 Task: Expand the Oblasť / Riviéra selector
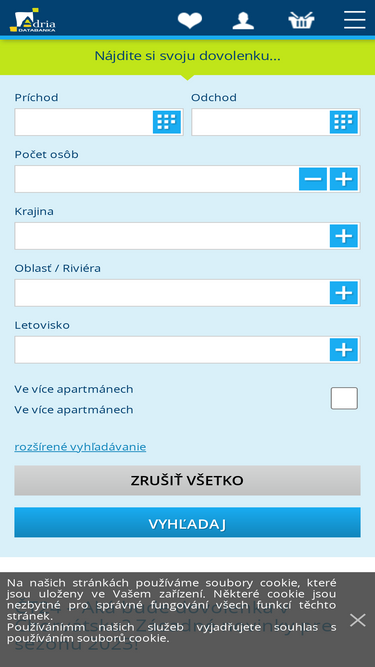[344, 293]
